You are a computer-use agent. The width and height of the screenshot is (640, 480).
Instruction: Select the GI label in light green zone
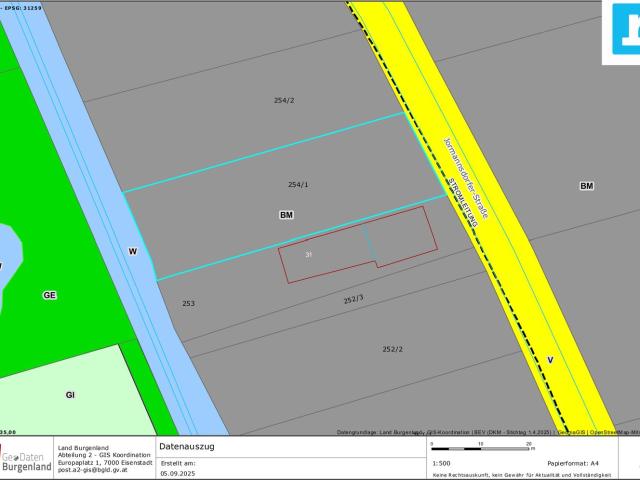(70, 395)
